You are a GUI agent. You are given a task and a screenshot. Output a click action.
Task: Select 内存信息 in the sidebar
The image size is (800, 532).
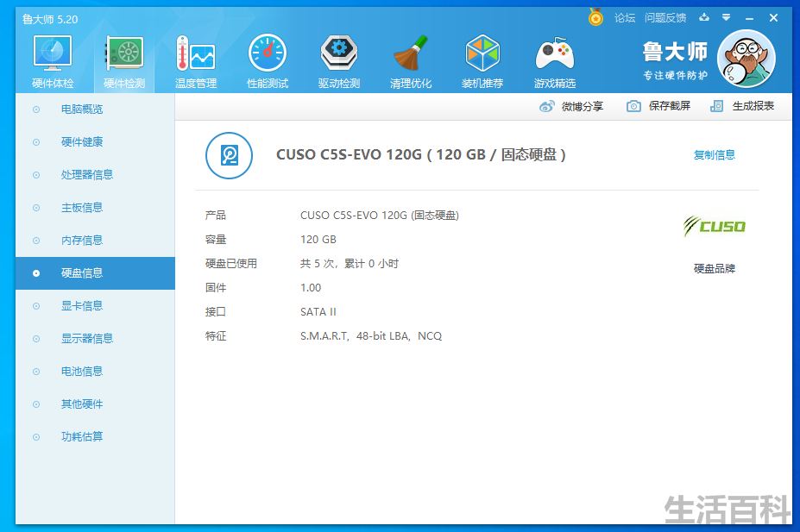coord(95,240)
